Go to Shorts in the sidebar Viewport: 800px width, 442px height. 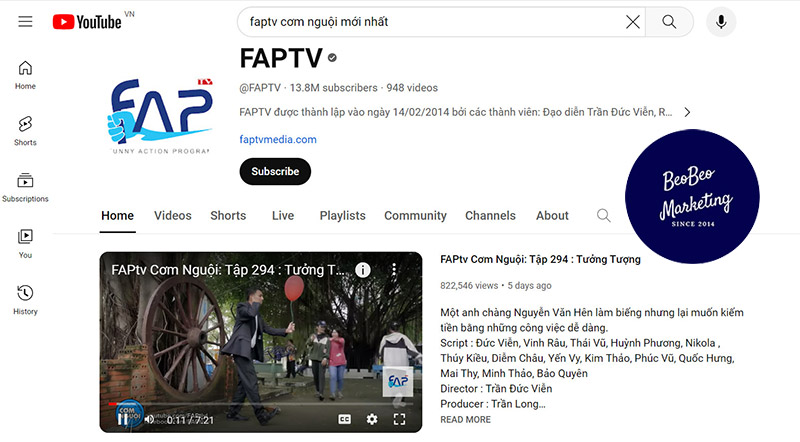(x=25, y=130)
